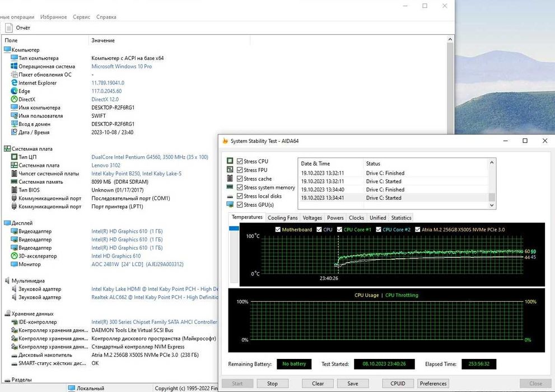Open the Preferences dialog
555x392 pixels.
point(433,384)
